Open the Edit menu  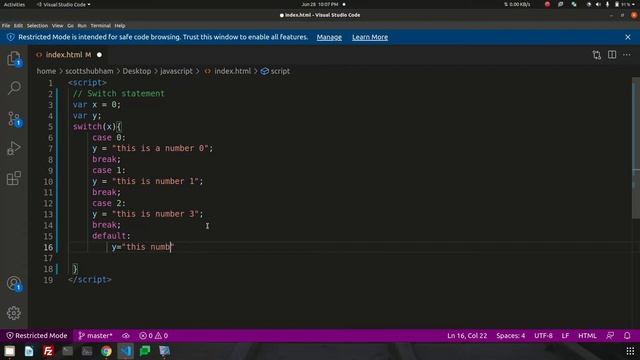[x=18, y=25]
